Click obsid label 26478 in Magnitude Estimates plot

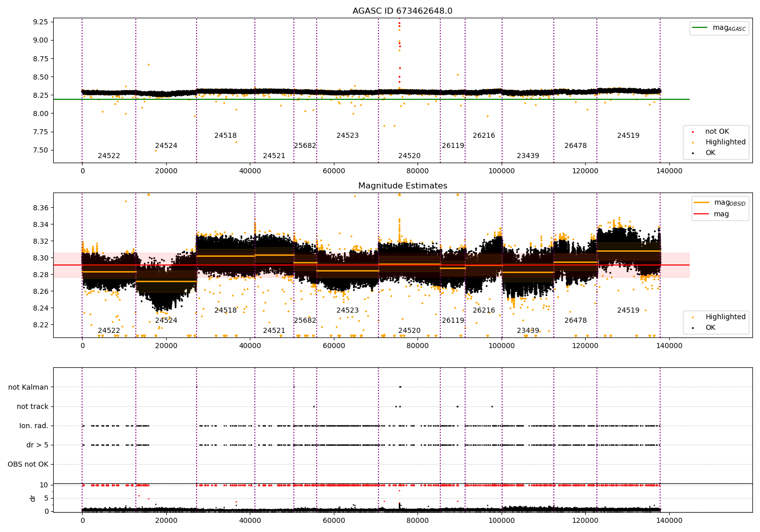coord(576,320)
